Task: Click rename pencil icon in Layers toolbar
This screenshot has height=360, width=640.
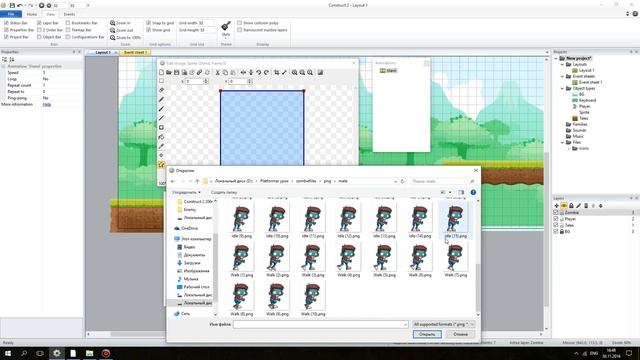Action: pyautogui.click(x=578, y=206)
